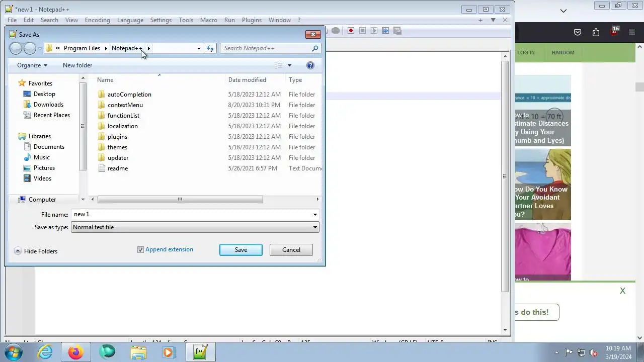
Task: Click the Back navigation arrow
Action: (16, 48)
